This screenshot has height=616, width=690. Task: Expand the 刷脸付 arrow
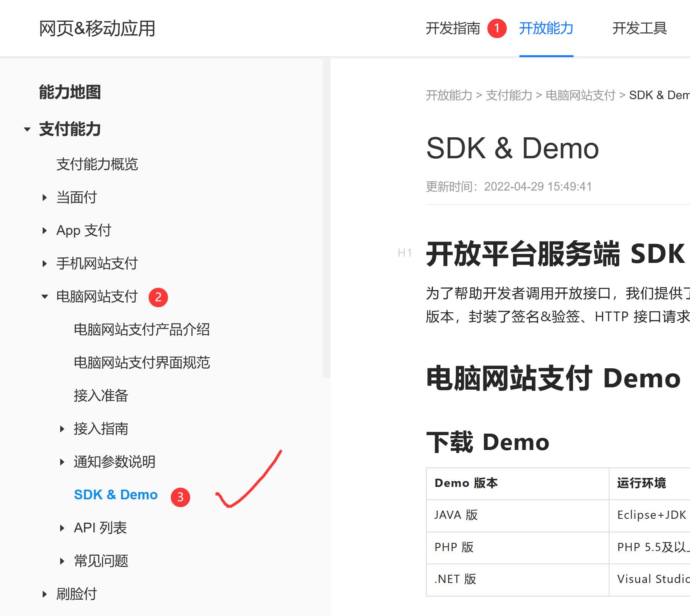point(44,594)
